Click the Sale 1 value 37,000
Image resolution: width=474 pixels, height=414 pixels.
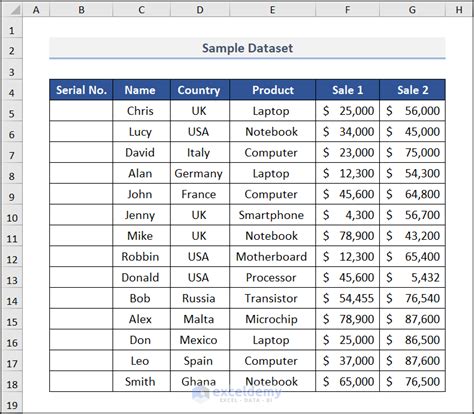click(347, 361)
